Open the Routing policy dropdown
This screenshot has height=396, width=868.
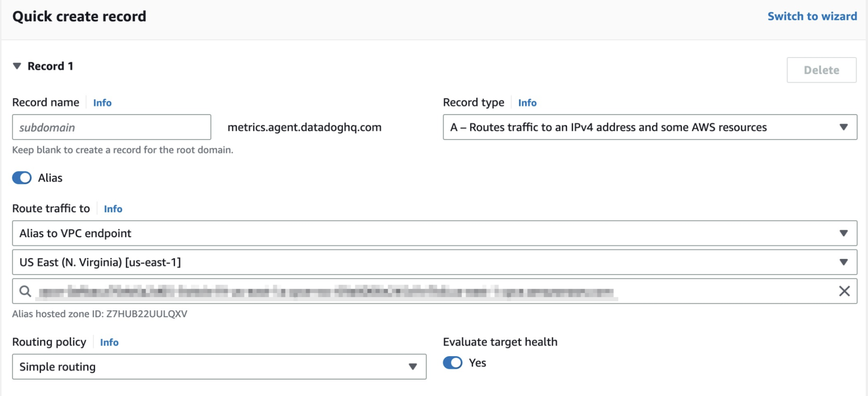219,367
